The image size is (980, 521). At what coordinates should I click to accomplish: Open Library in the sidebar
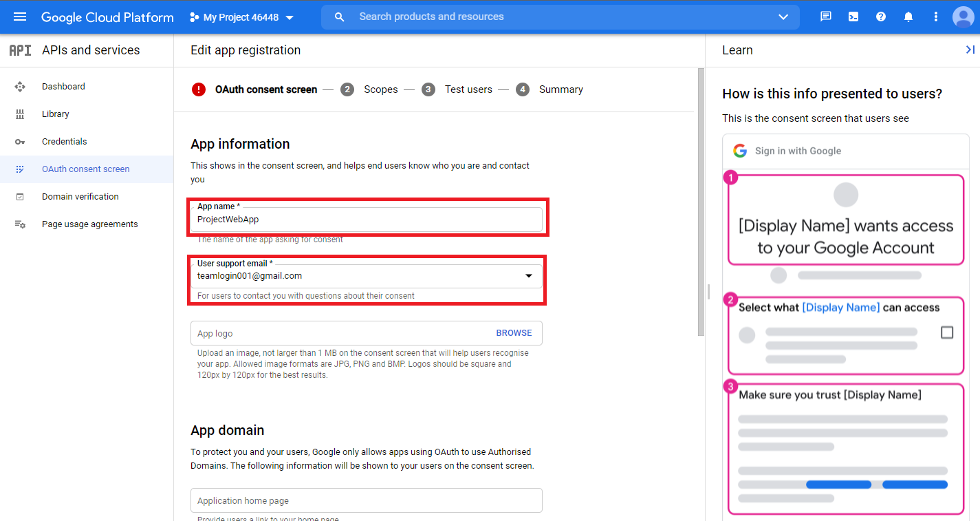pyautogui.click(x=87, y=114)
